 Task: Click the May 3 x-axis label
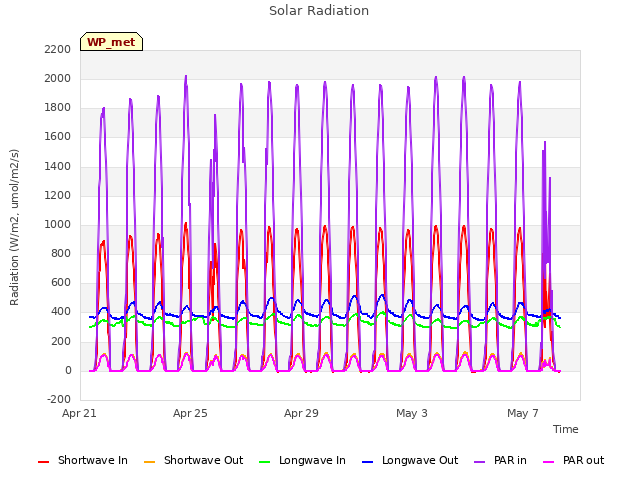point(412,413)
